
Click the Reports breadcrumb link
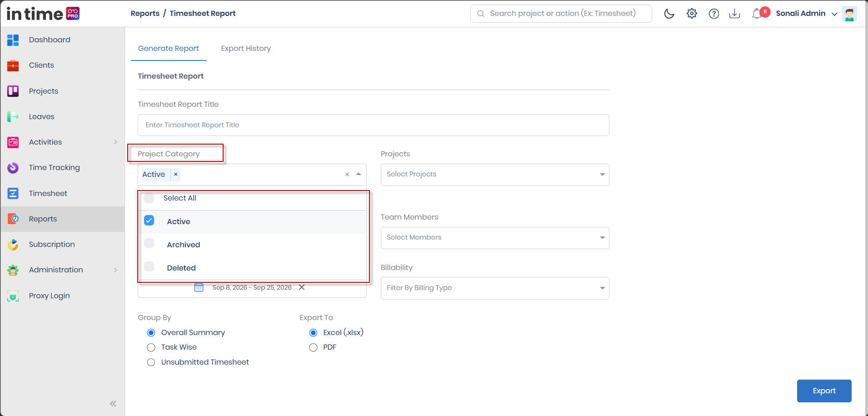click(145, 14)
